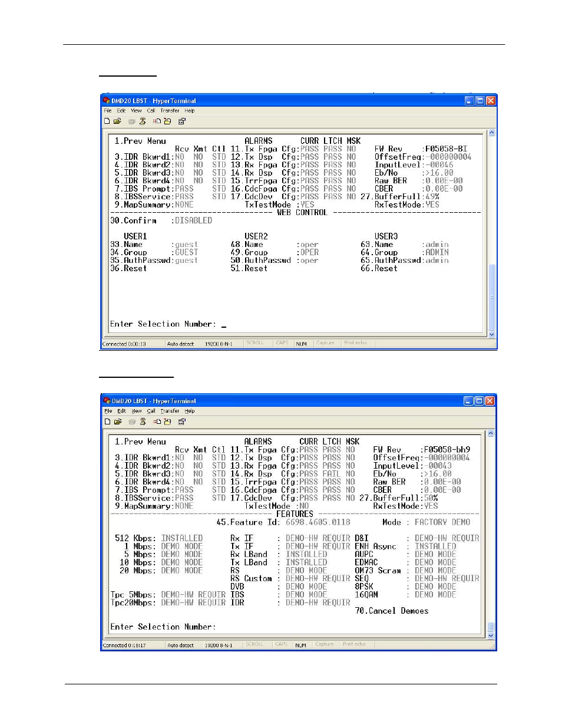Click '19200 8-N-1' in FEATURES status bar
Image resolution: width=562 pixels, height=728 pixels.
tap(219, 645)
